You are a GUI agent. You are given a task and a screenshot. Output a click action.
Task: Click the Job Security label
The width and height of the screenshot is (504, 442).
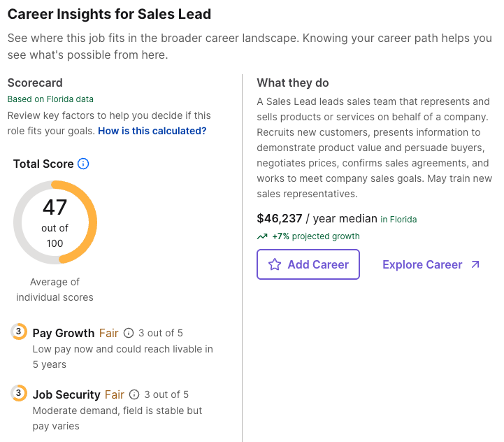(x=66, y=394)
